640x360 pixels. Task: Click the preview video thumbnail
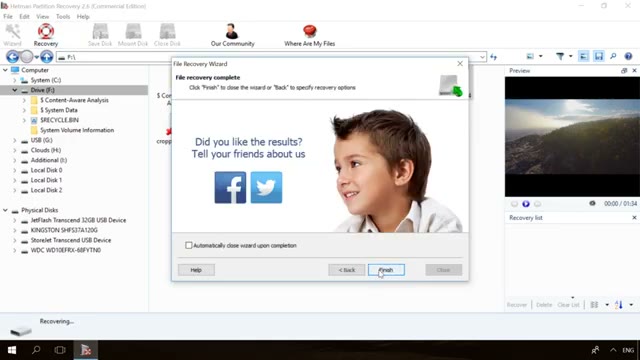pyautogui.click(x=572, y=137)
